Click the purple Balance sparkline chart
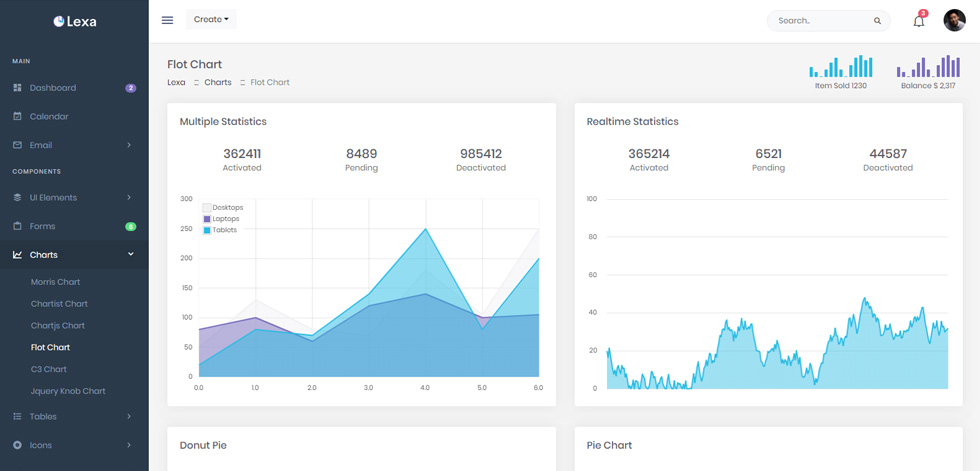Screen dimensions: 980x471 tap(928, 66)
